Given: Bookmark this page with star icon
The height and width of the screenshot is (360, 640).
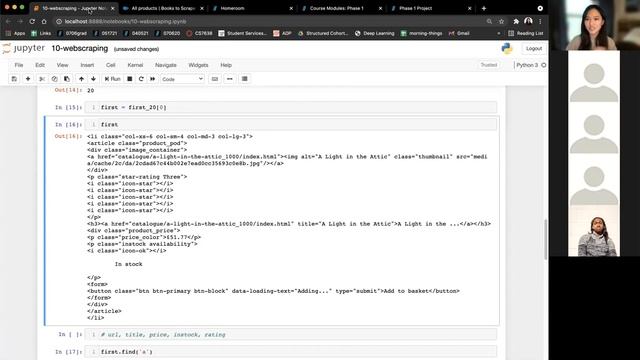Looking at the screenshot, I should tap(501, 21).
